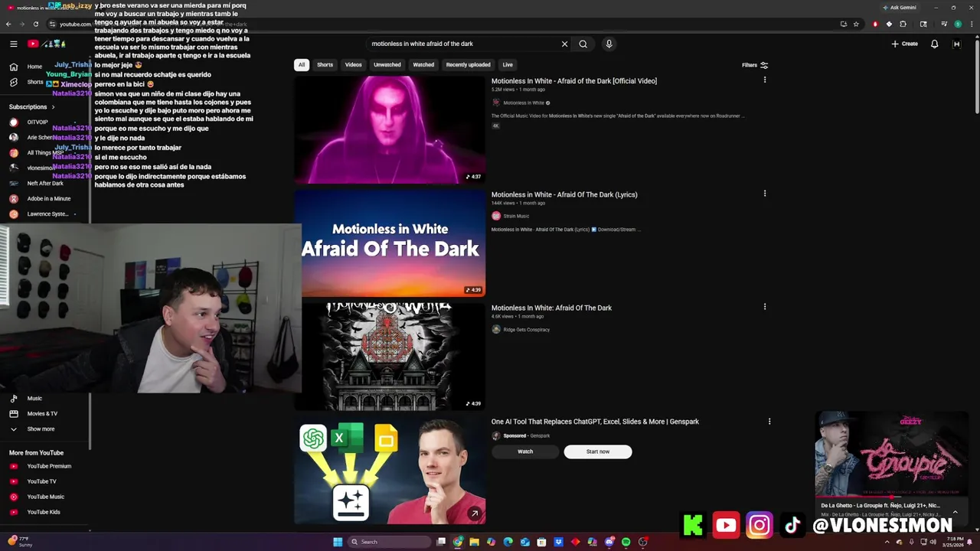Open Ask Gemini in the browser
The width and height of the screenshot is (980, 551).
click(900, 8)
